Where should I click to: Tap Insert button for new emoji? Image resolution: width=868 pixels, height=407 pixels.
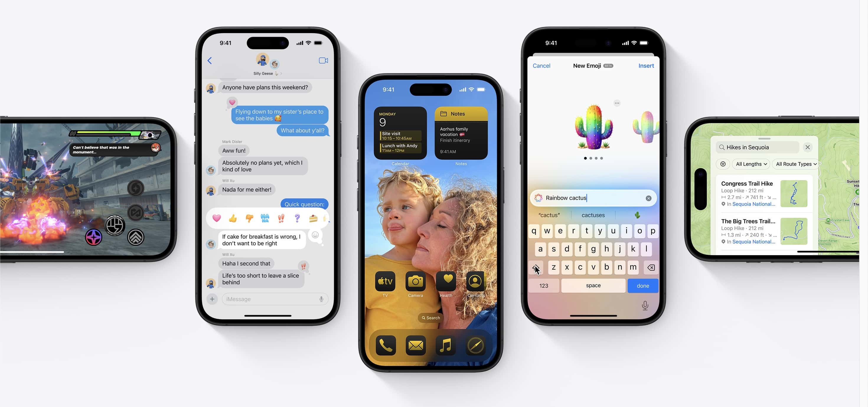pos(645,66)
